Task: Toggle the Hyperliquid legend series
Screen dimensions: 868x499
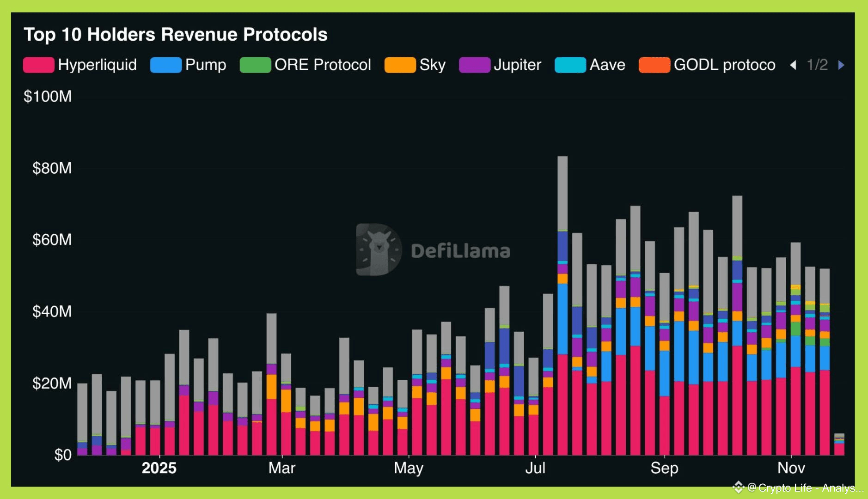Action: pos(80,65)
